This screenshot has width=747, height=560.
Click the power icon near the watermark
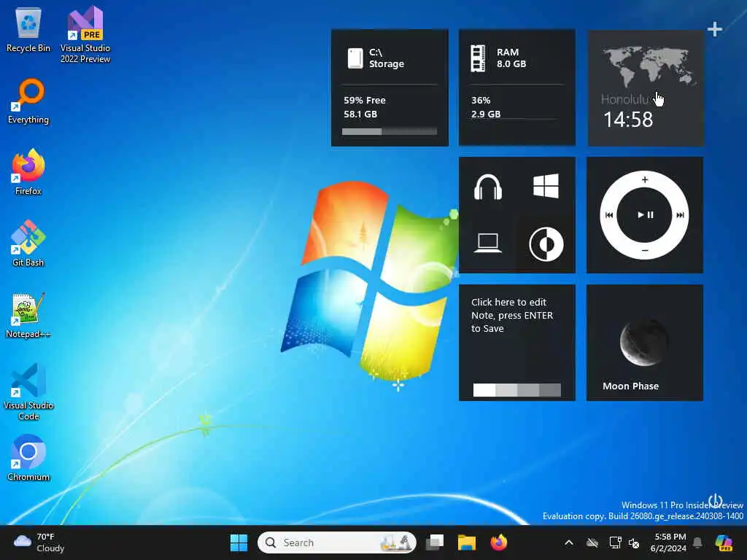[x=716, y=500]
